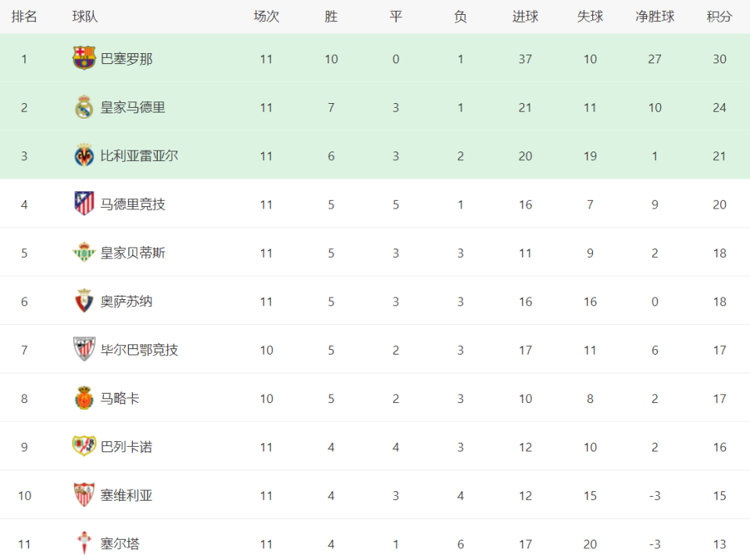The width and height of the screenshot is (750, 560).
Task: Click the Barcelona club crest icon
Action: (84, 59)
